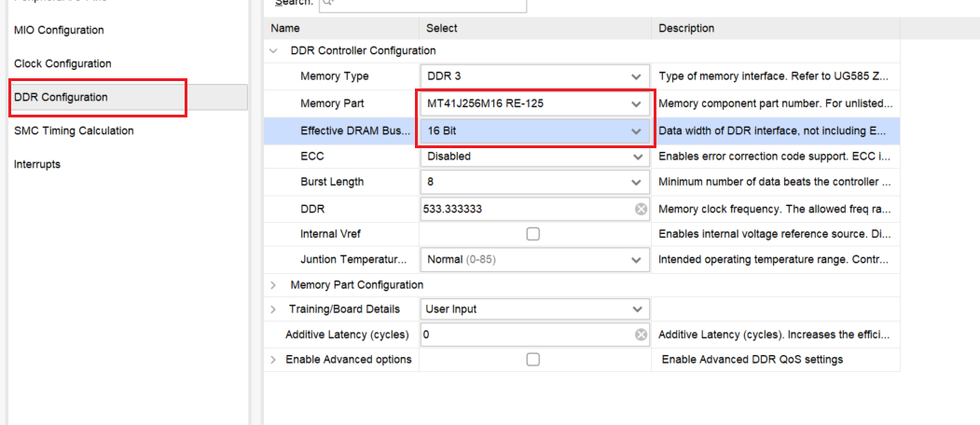Open Effective DRAM Bus Width 16 Bit dropdown

coord(535,131)
